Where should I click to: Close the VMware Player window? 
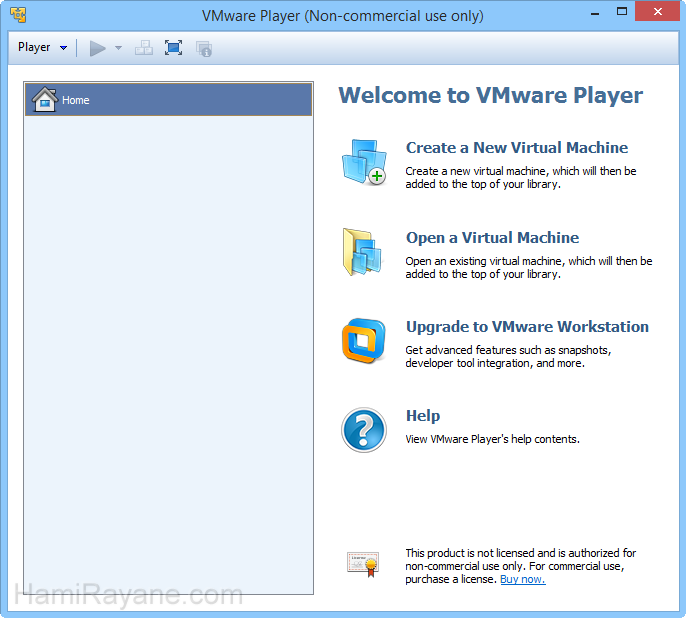click(657, 12)
